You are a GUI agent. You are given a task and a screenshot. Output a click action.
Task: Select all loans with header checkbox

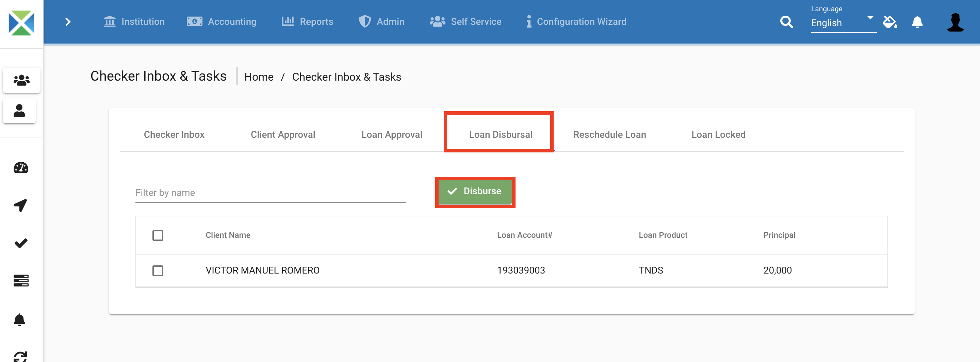158,235
